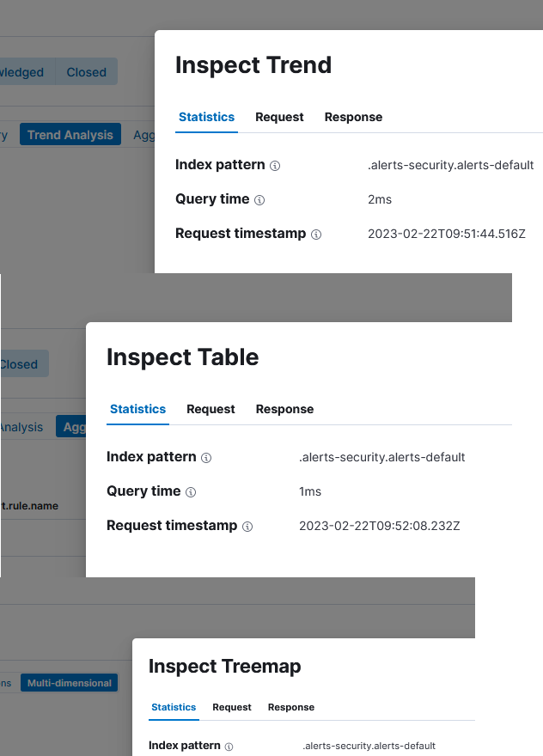Click the Request timestamp info icon in Inspect Table
Screen dimensions: 543x756
coord(247,526)
